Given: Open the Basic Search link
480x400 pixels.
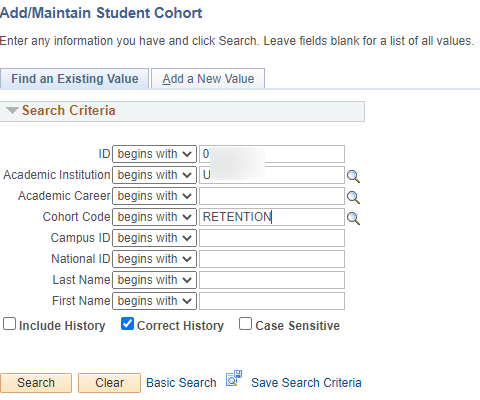Looking at the screenshot, I should pos(181,383).
